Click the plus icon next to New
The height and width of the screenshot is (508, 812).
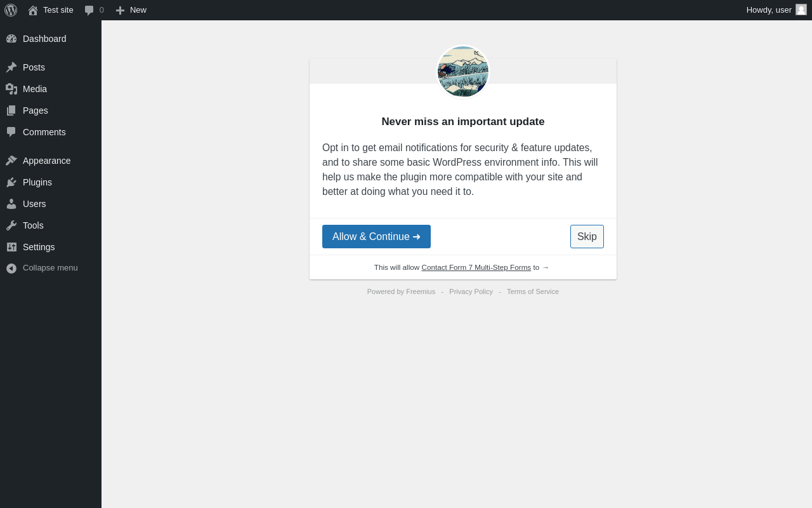tap(120, 10)
